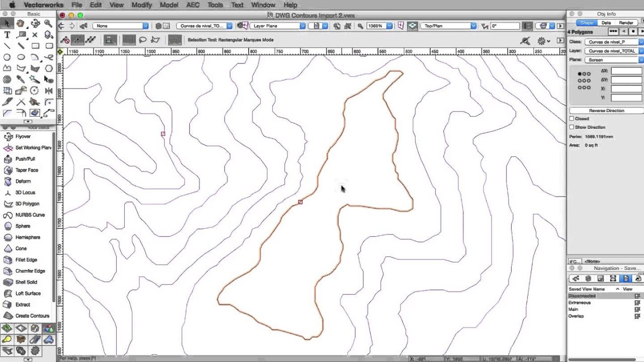Toggle the Top/Plan layer plane icon
The image size is (644, 362).
[x=412, y=26]
